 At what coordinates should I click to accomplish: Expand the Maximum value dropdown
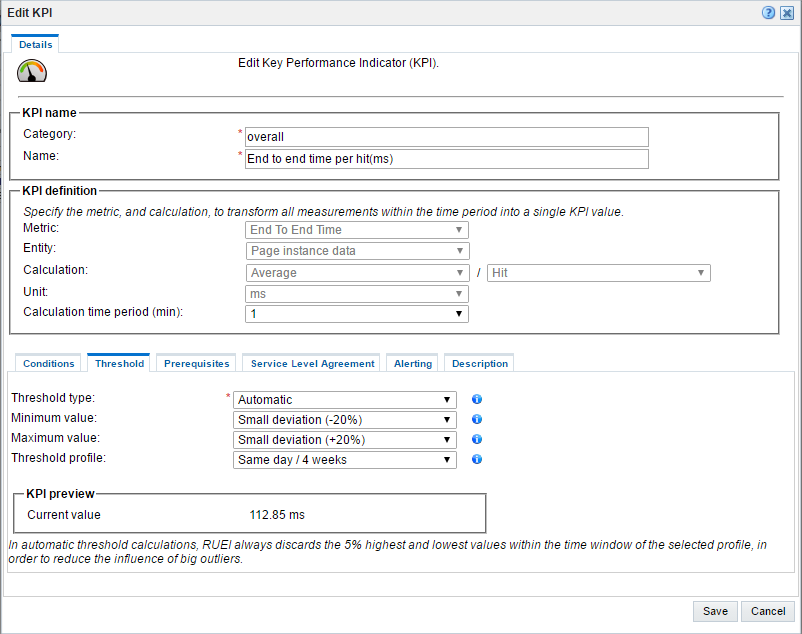(x=345, y=440)
